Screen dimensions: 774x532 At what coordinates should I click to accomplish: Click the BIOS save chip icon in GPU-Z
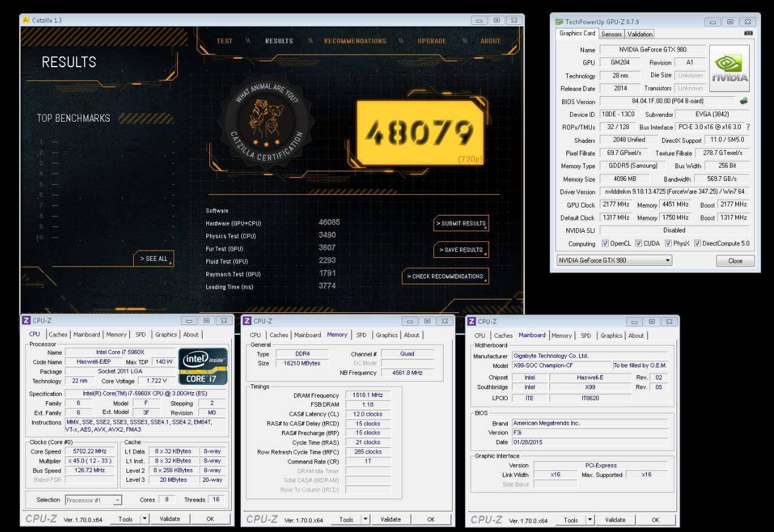tap(744, 101)
